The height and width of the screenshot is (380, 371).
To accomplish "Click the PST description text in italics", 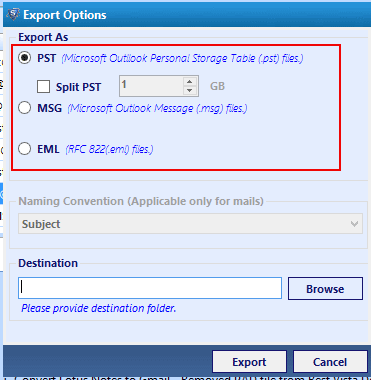I will (x=182, y=58).
